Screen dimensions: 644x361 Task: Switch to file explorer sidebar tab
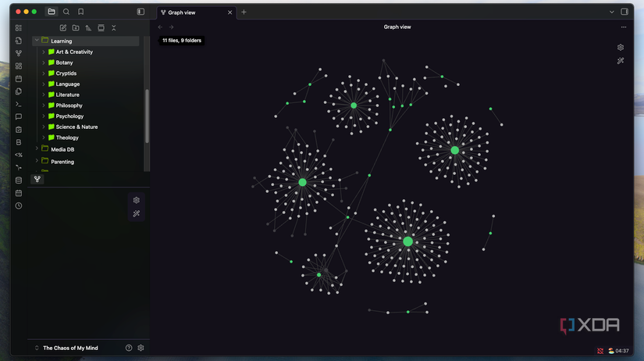52,12
